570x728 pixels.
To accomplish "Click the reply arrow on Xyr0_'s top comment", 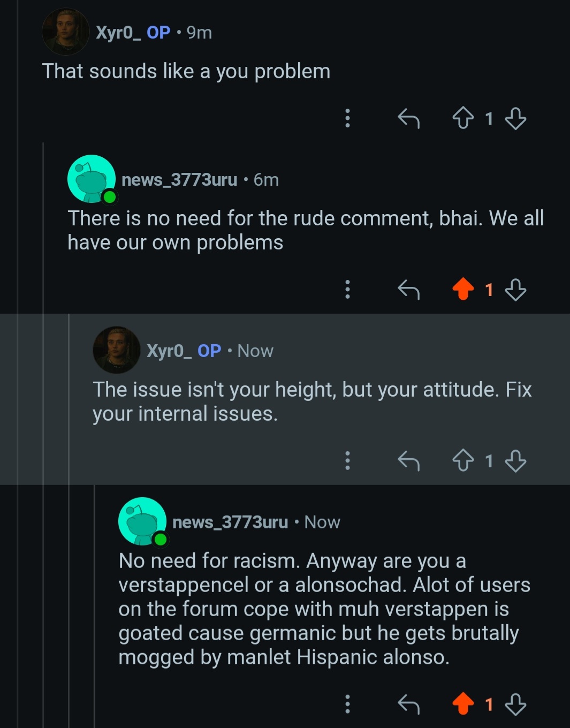I will [x=409, y=118].
